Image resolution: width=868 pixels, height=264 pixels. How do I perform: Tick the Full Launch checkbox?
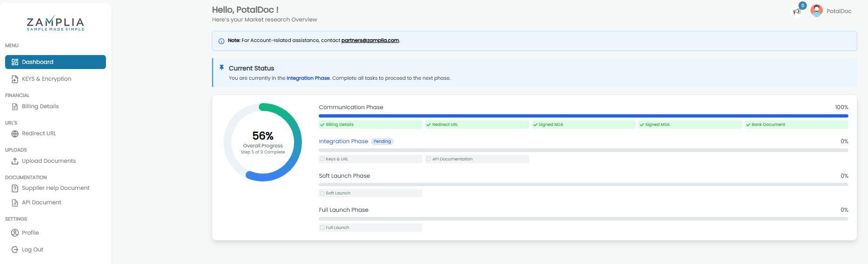322,228
